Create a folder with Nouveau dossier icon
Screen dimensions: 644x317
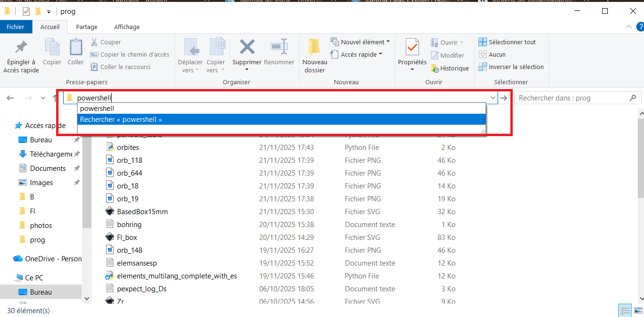314,47
